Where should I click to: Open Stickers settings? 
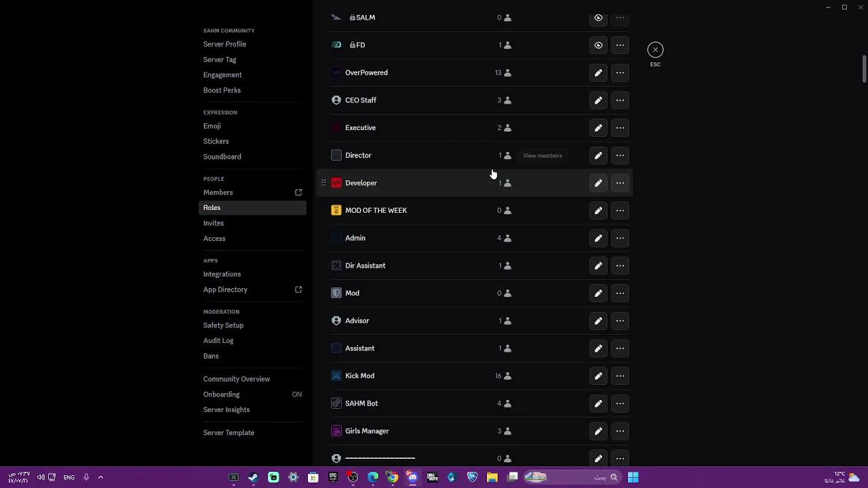tap(216, 142)
